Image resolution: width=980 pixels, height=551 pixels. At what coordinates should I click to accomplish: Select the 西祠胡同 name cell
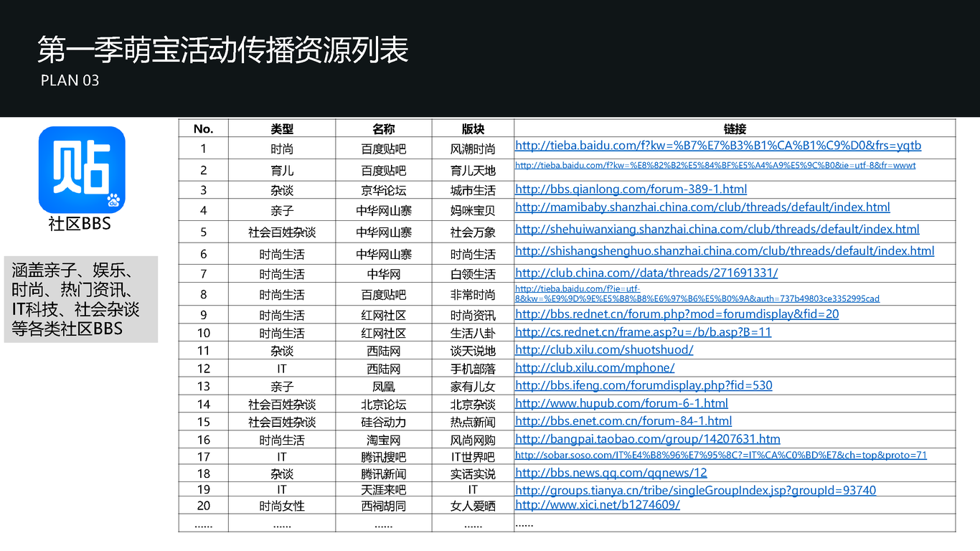coord(384,506)
